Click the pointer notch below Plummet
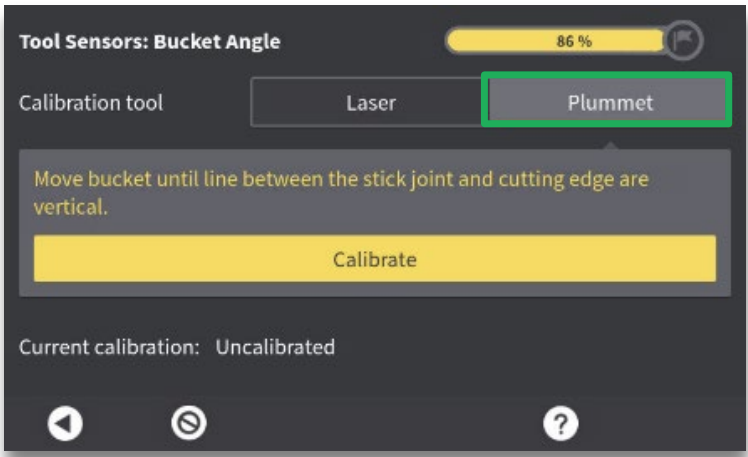The height and width of the screenshot is (457, 748). 609,146
